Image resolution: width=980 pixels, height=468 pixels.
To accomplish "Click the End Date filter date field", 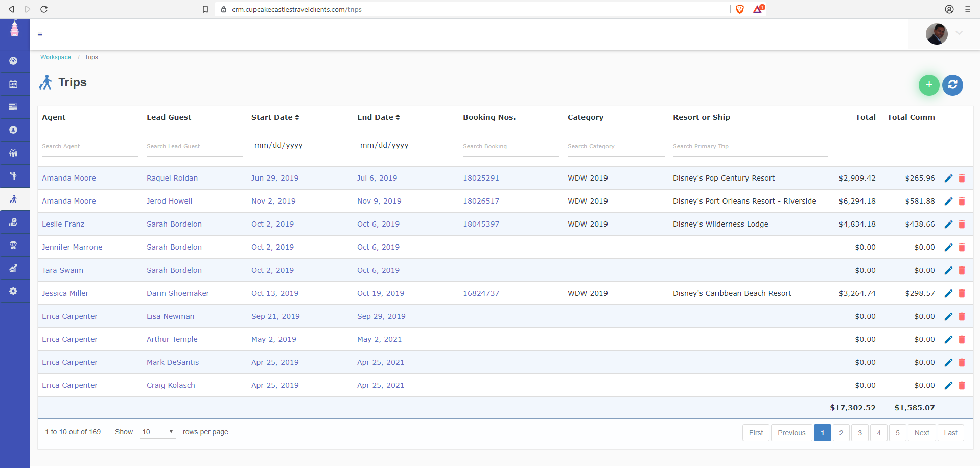I will click(406, 146).
